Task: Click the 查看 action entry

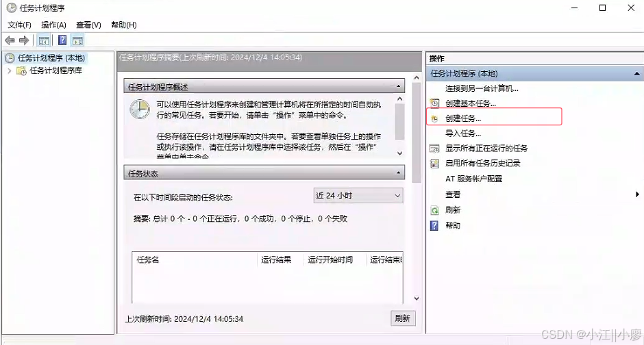Action: [453, 194]
